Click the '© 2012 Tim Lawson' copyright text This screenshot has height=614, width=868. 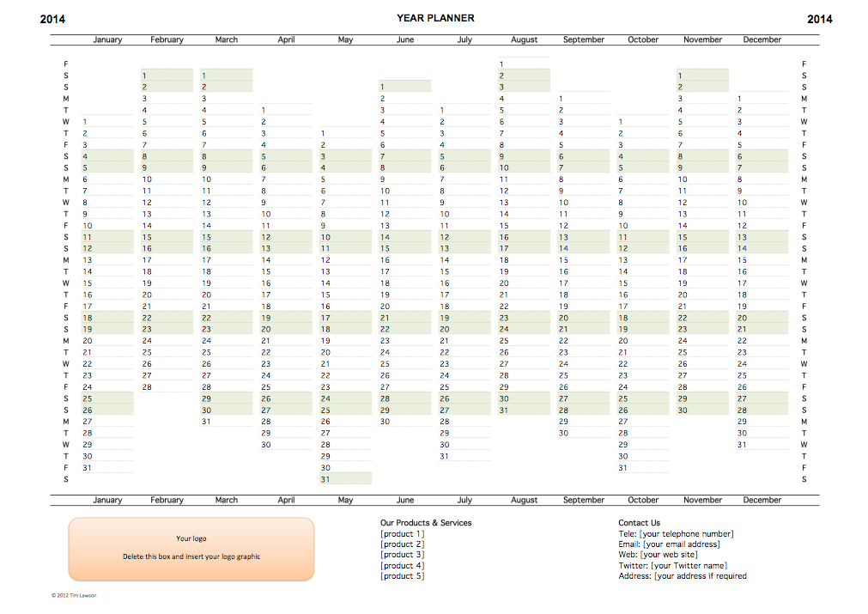pyautogui.click(x=74, y=595)
